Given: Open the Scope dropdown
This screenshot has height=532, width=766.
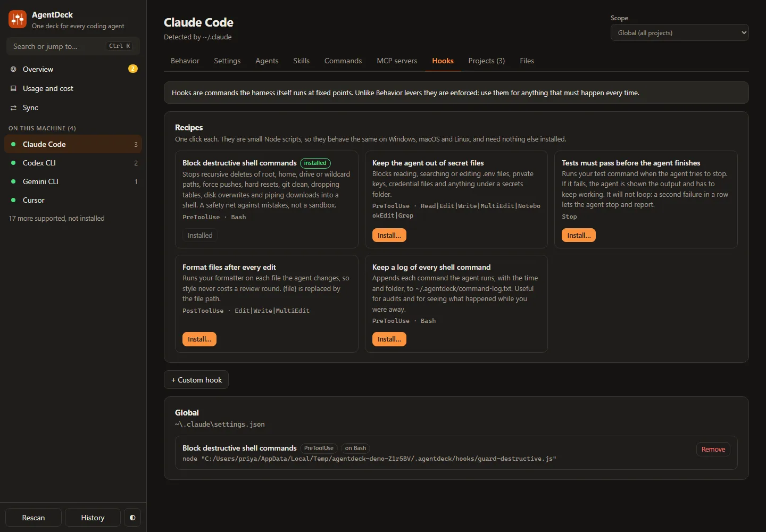Looking at the screenshot, I should point(679,33).
